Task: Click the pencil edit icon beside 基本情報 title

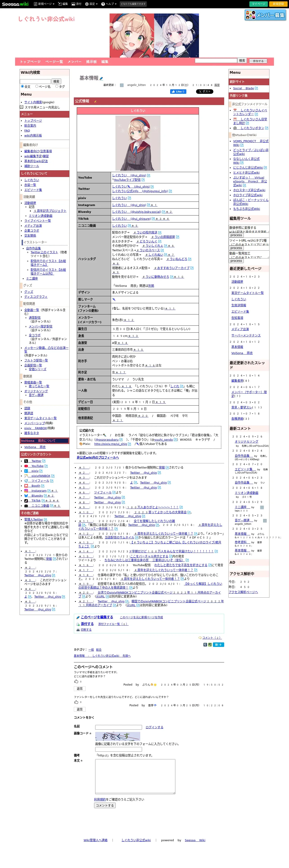Action: click(101, 79)
